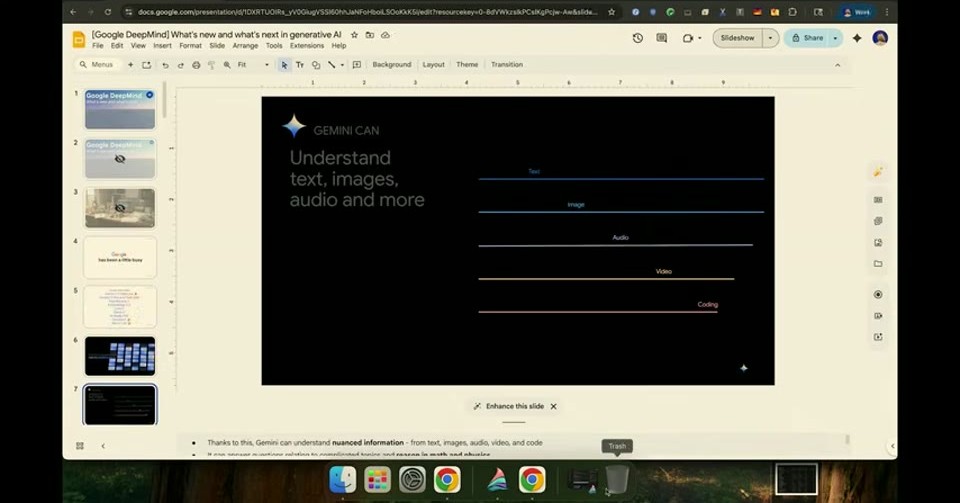
Task: Collapse filmstrip with left chevron
Action: pyautogui.click(x=103, y=446)
